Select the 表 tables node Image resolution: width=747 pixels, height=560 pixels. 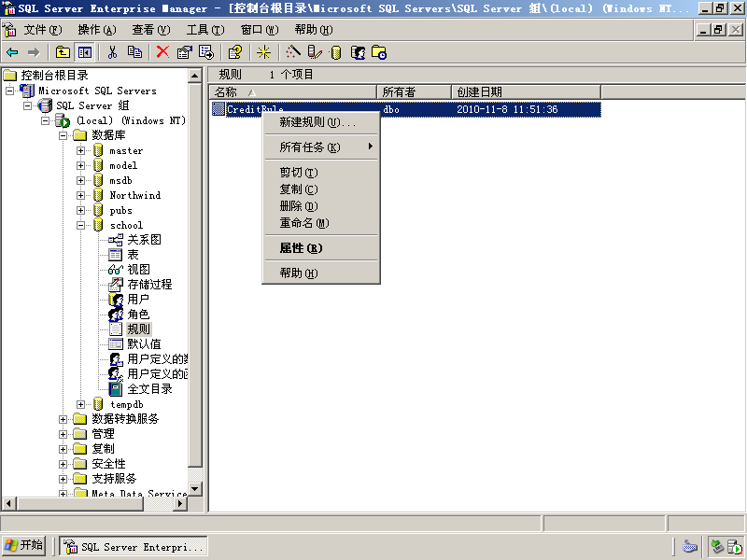[133, 255]
